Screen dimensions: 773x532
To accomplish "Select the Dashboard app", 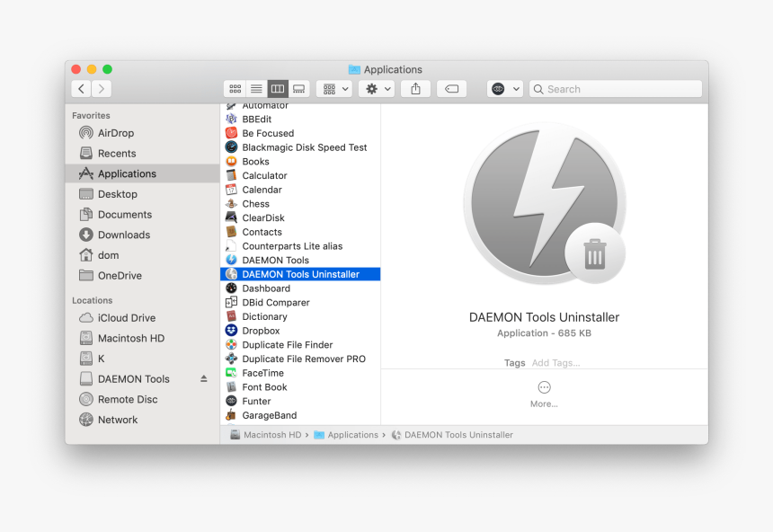I will [300, 288].
